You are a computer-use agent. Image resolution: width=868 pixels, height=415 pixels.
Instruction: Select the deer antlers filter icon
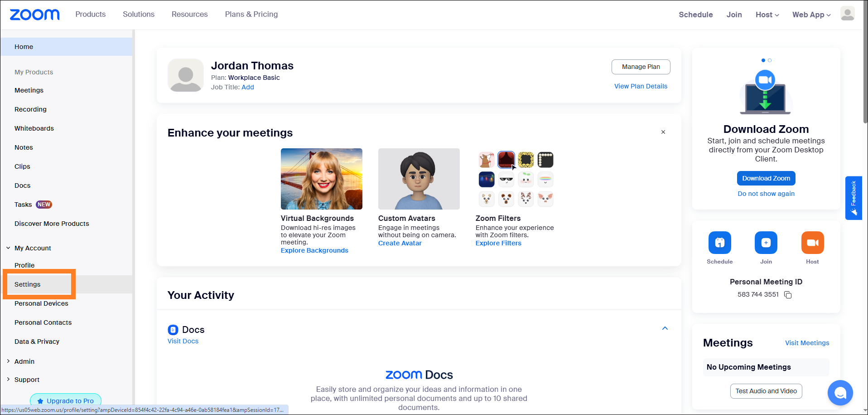click(526, 199)
